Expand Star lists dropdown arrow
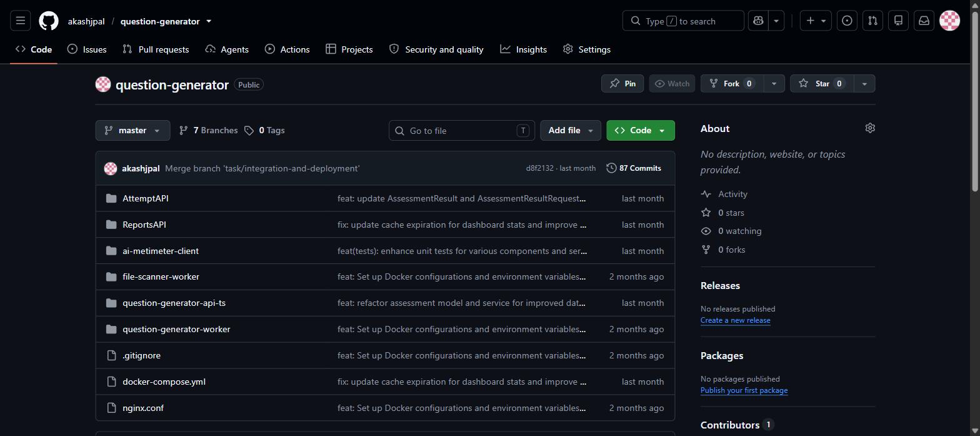 pos(864,83)
